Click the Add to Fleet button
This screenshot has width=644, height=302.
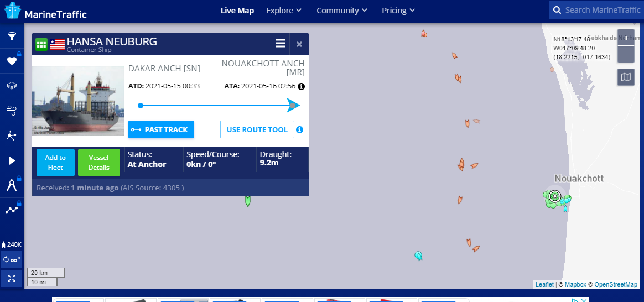coord(55,163)
